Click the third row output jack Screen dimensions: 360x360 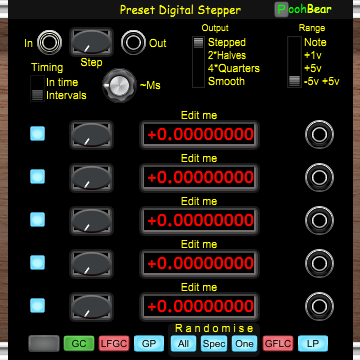pos(319,221)
